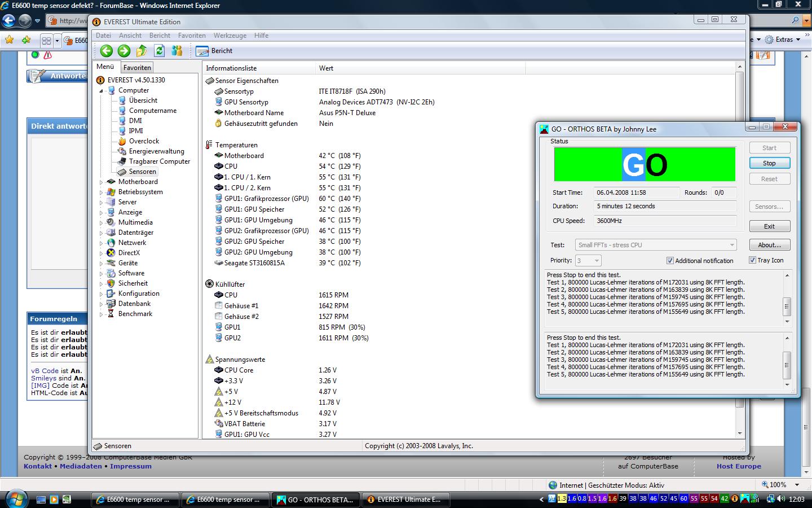Expand the Motherboard tree node
The height and width of the screenshot is (508, 812).
click(101, 182)
